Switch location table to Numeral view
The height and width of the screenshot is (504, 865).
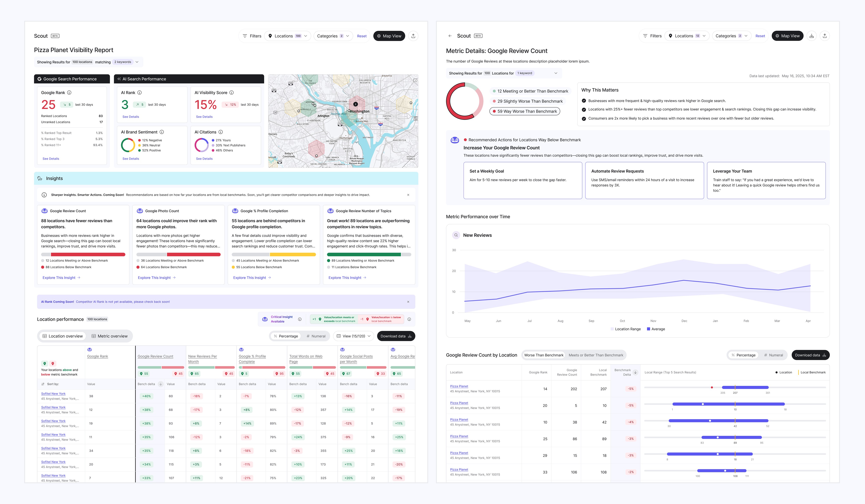click(316, 336)
